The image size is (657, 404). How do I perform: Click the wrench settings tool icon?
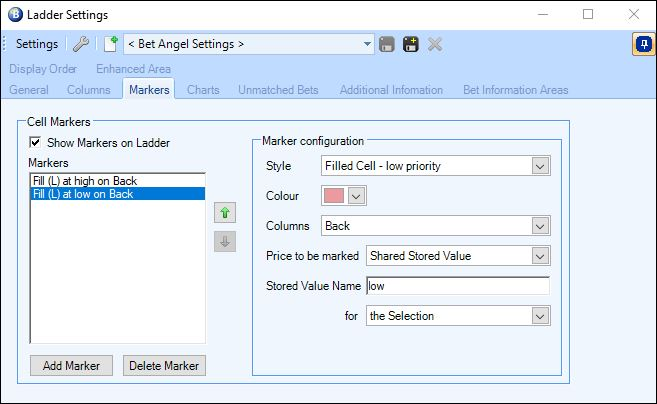(x=81, y=44)
